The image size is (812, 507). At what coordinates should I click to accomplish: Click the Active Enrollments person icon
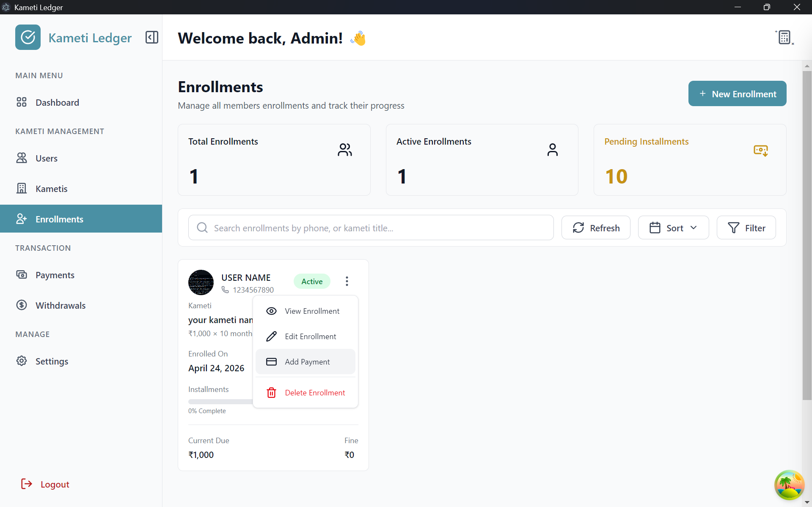coord(553,150)
